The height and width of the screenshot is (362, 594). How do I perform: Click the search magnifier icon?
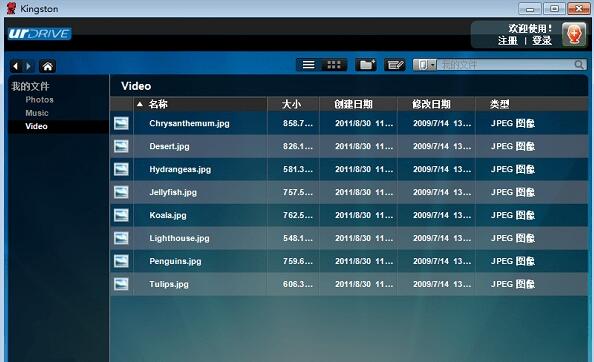point(579,65)
